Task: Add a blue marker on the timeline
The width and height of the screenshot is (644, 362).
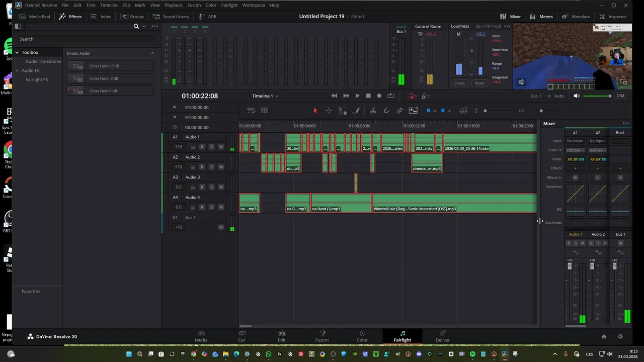Action: [443, 111]
